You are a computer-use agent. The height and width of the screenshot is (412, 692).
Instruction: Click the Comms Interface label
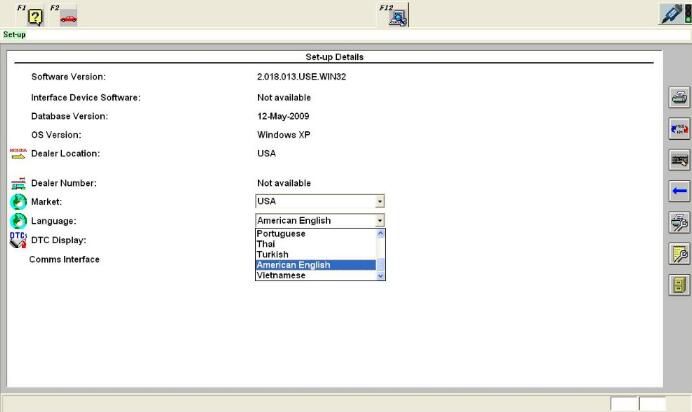coord(64,259)
